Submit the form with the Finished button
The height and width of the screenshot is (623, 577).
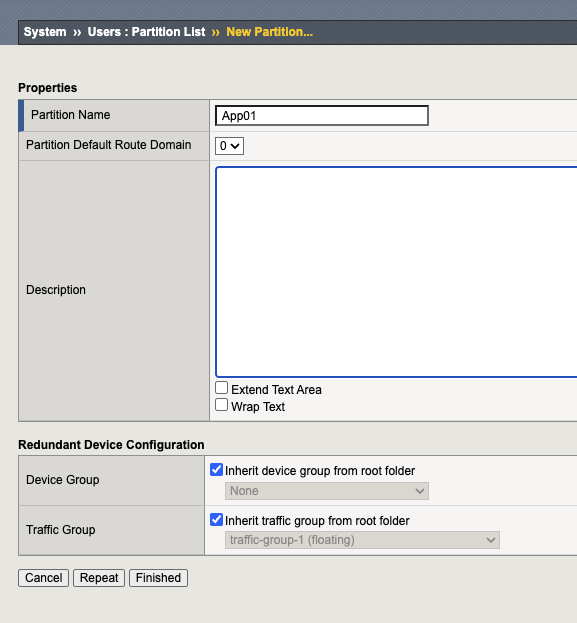coord(158,578)
